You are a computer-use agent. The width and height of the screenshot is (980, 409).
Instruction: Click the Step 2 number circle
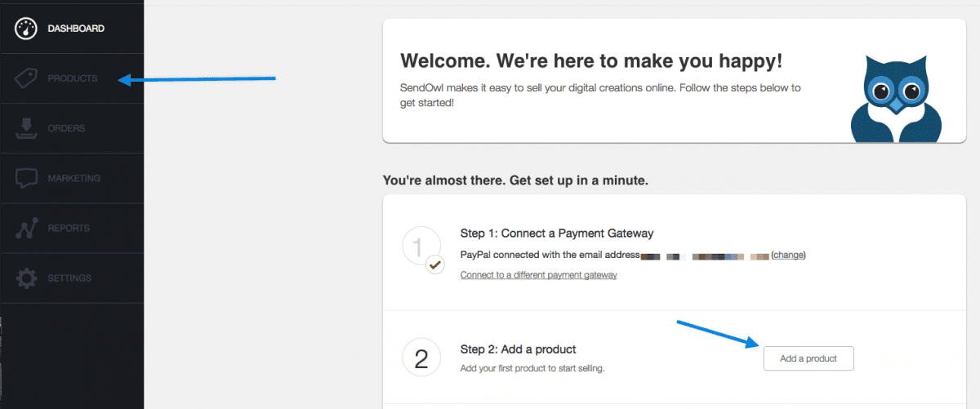point(421,358)
